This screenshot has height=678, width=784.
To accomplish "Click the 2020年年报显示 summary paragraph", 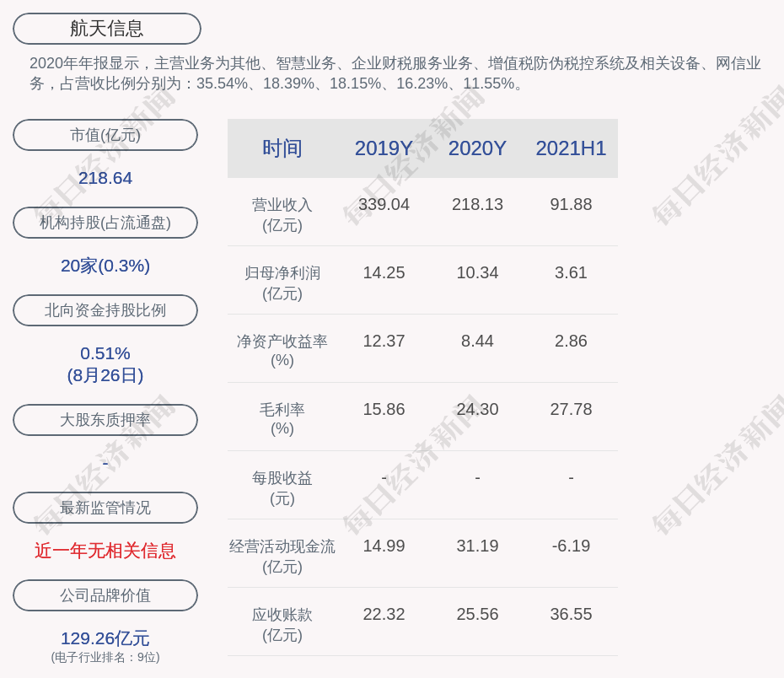I will click(395, 73).
